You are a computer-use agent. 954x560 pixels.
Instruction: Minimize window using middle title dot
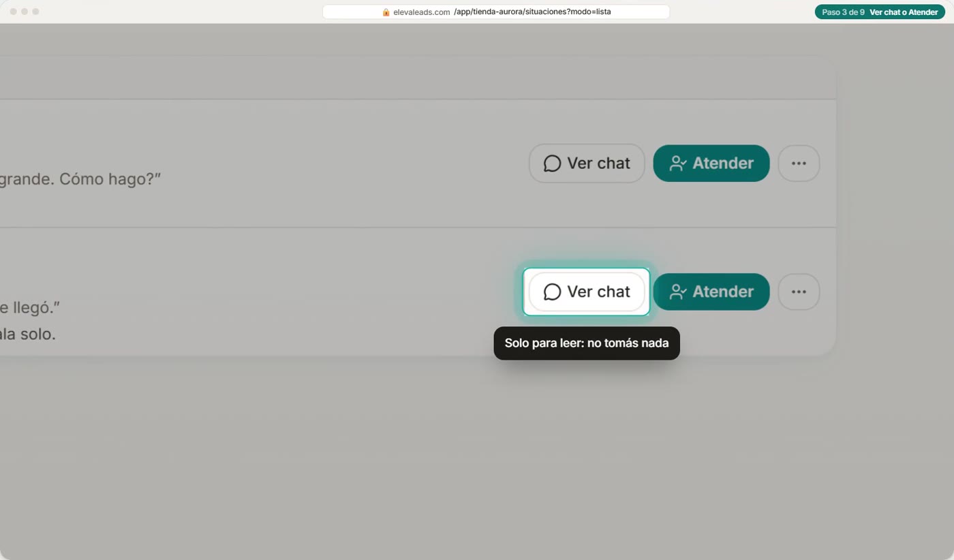25,12
